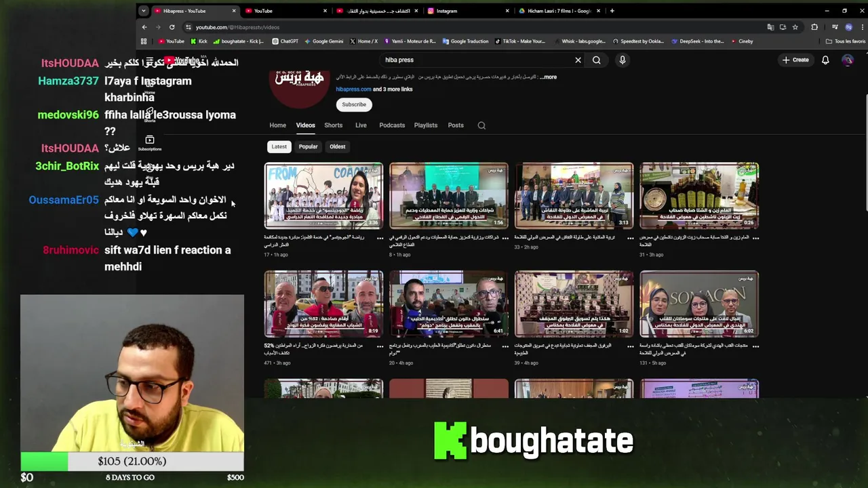Open the YouTube bookmark
Image resolution: width=868 pixels, height=488 pixels.
point(171,41)
